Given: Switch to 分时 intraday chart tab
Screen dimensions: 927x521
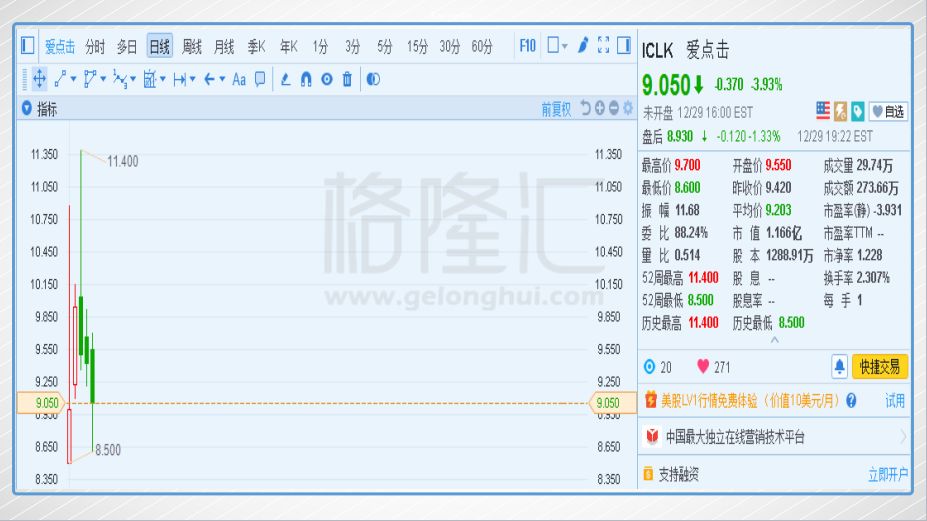Looking at the screenshot, I should 95,47.
